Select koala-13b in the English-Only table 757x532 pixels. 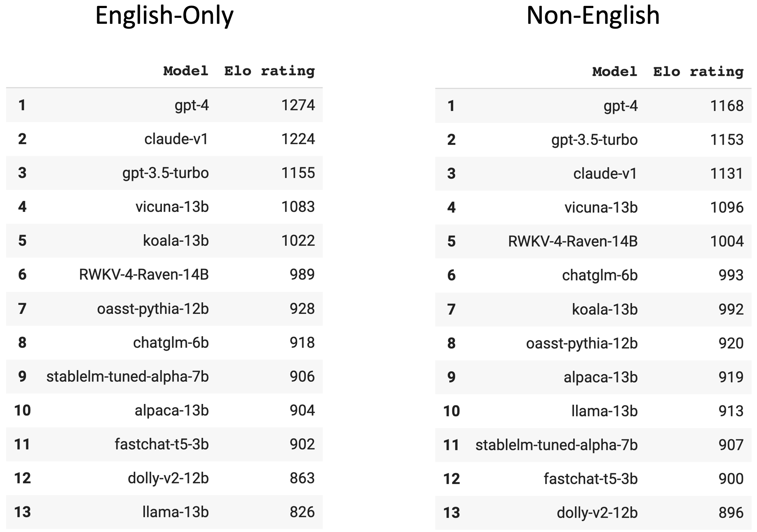pyautogui.click(x=176, y=240)
